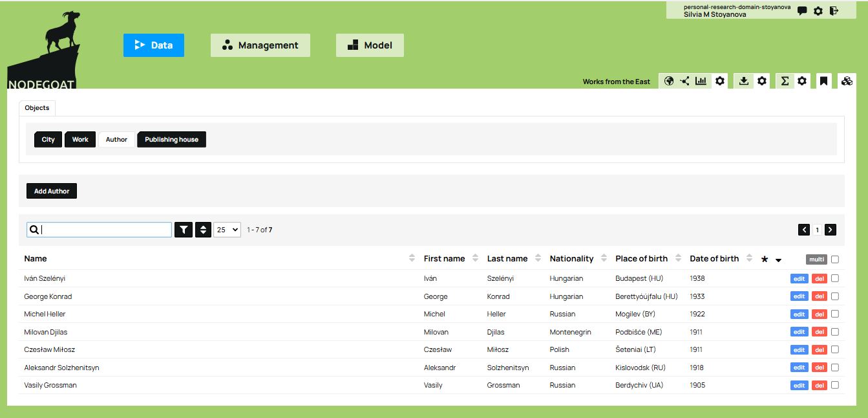Expand the dropdown arrow next to the star
Screen dimensions: 868x418
click(778, 260)
